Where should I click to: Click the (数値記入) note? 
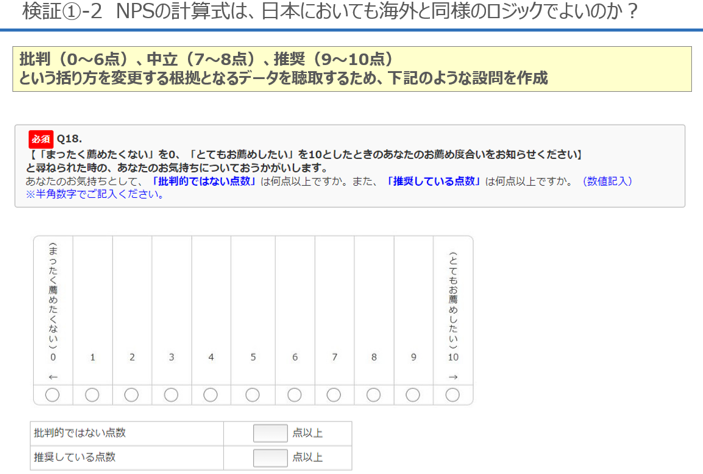tap(607, 181)
